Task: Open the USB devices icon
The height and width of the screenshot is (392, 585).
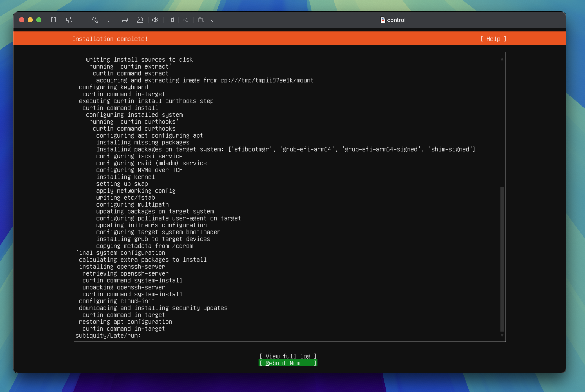Action: coord(186,20)
